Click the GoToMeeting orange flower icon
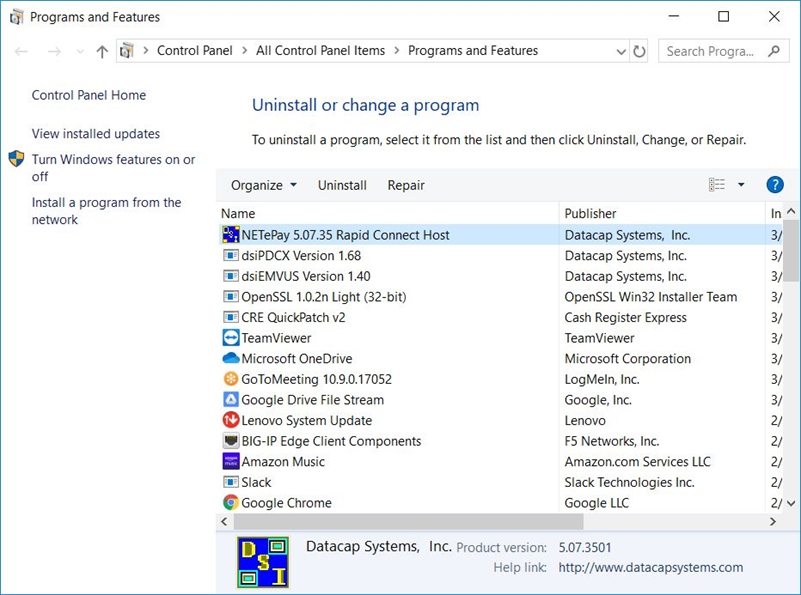 click(231, 379)
